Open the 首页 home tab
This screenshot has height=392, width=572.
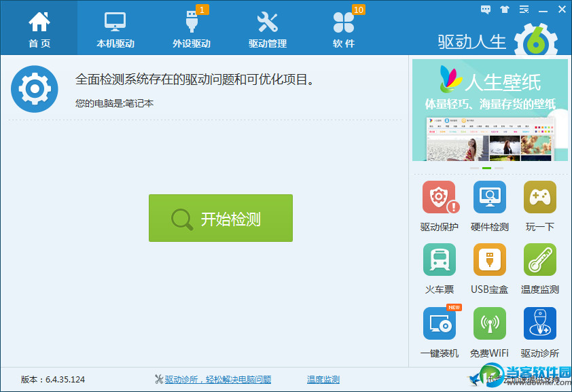coord(39,28)
